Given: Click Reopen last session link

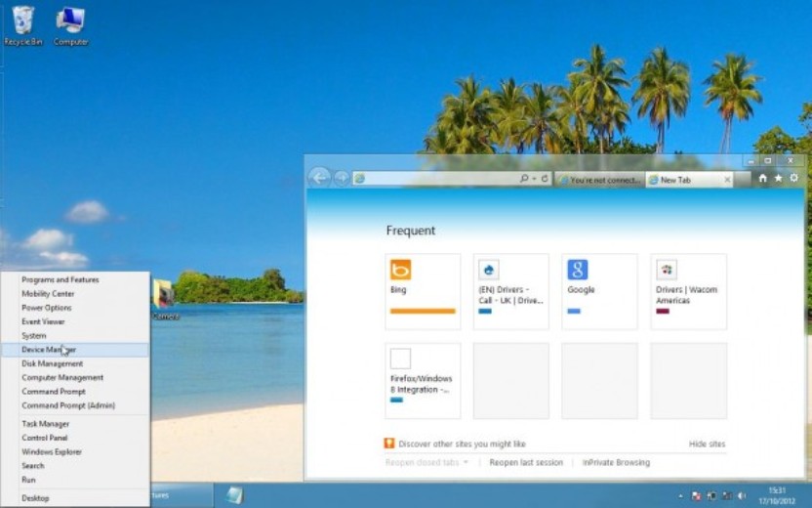Looking at the screenshot, I should coord(526,462).
